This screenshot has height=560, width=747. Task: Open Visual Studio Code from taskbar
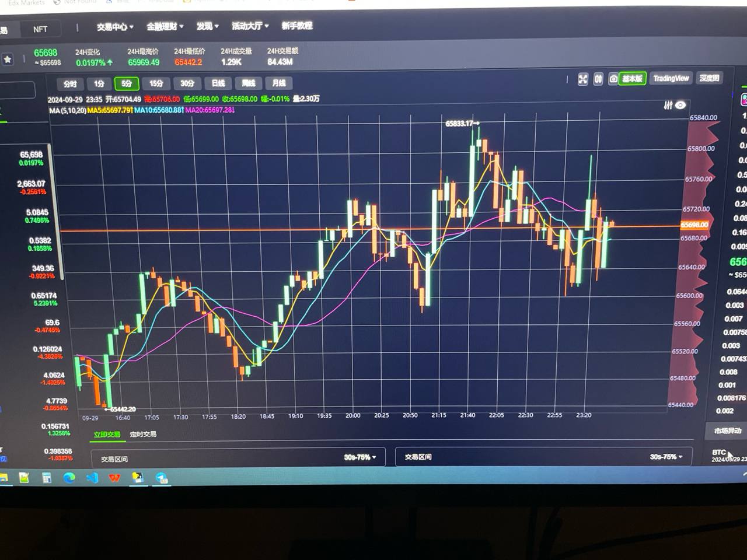point(92,478)
